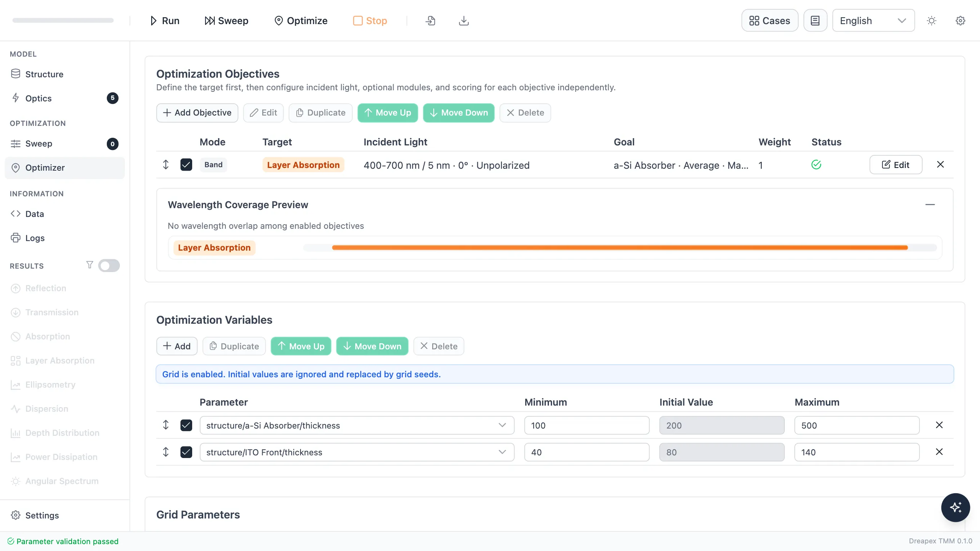The image size is (980, 551).
Task: Click the import file icon in toolbar
Action: point(430,21)
